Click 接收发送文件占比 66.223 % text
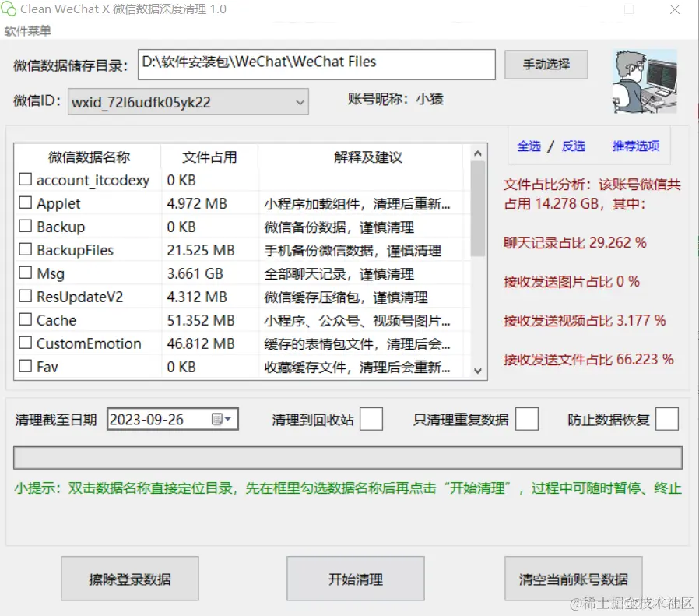The image size is (699, 616). point(588,359)
